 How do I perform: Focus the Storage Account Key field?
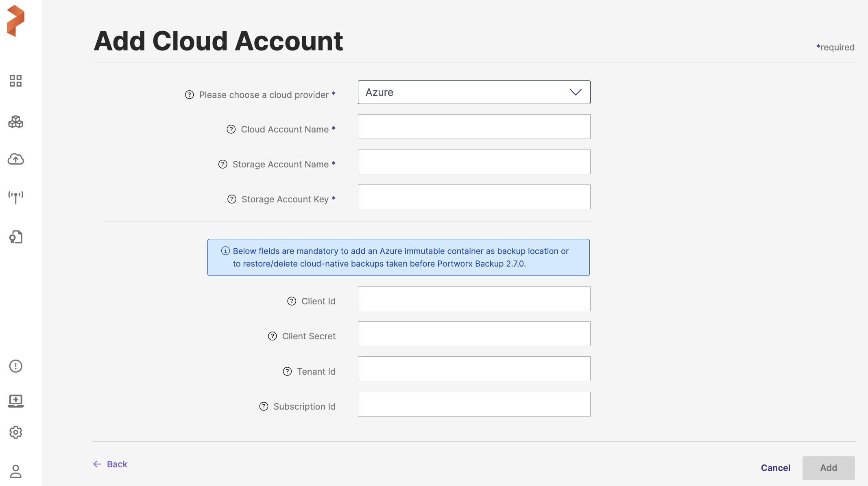click(474, 197)
